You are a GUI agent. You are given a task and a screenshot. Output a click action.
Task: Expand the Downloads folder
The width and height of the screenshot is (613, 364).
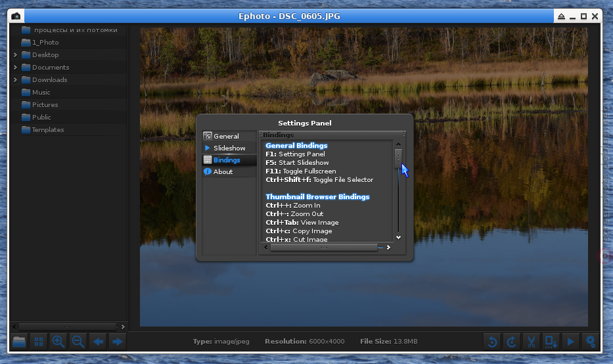click(15, 80)
